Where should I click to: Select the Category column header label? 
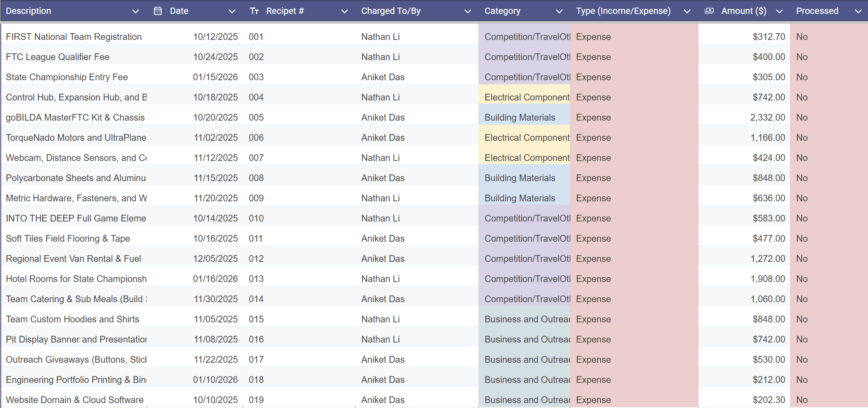pos(503,11)
